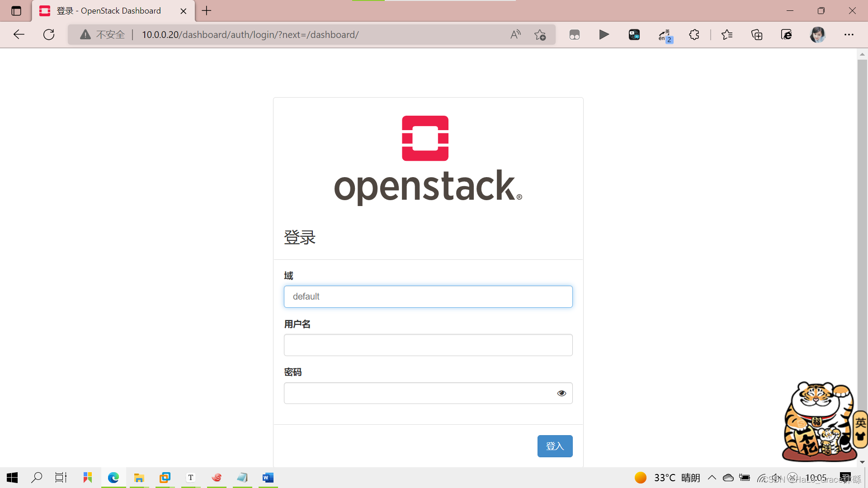868x488 pixels.
Task: Open the Extensions puzzle icon
Action: tap(694, 34)
